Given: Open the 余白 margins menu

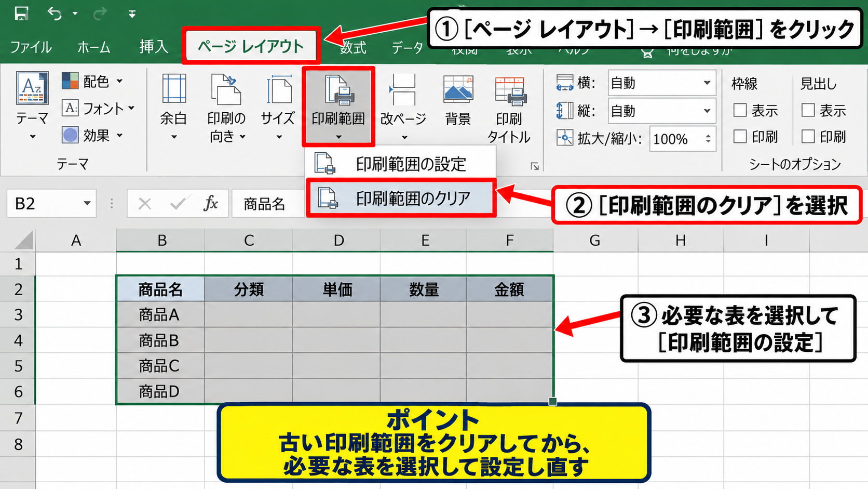Looking at the screenshot, I should [173, 107].
